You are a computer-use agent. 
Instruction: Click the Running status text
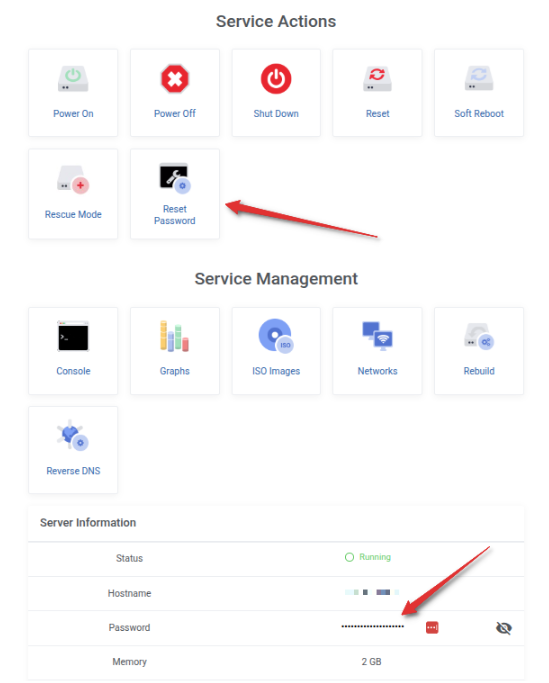[375, 557]
